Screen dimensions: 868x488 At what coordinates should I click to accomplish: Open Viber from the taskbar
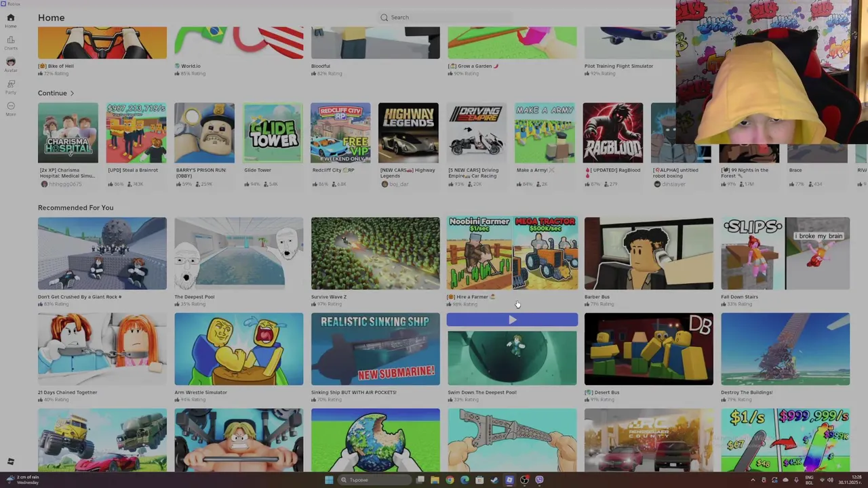click(x=539, y=480)
